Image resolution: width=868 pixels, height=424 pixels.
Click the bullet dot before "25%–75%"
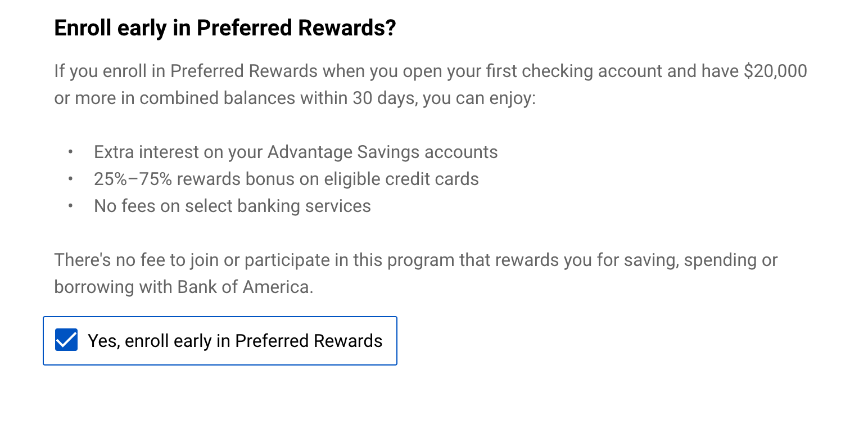(70, 179)
